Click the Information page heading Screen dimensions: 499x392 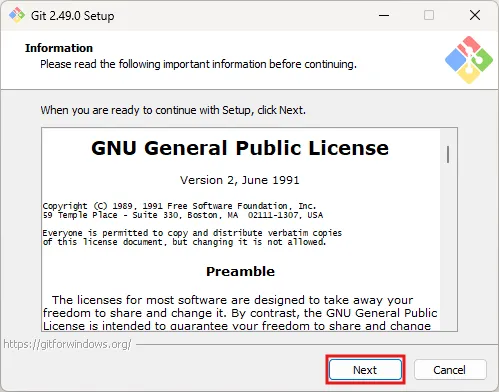59,48
